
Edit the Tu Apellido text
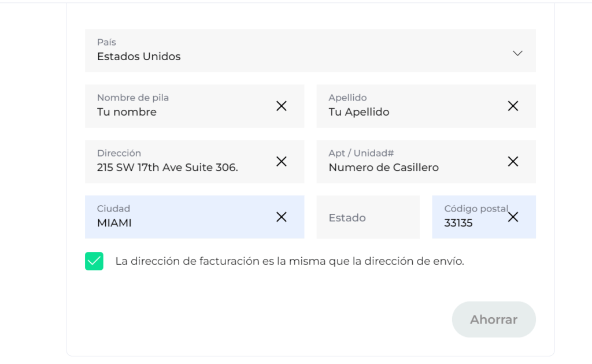click(358, 112)
